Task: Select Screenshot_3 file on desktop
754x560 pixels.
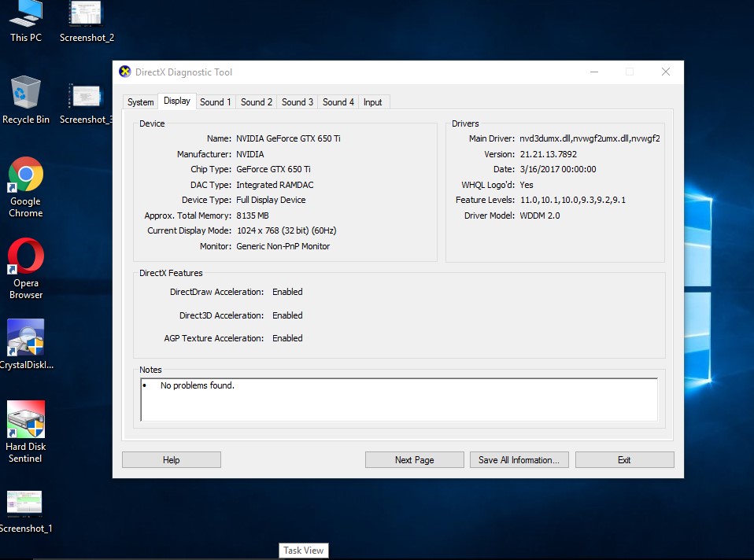Action: pos(86,97)
